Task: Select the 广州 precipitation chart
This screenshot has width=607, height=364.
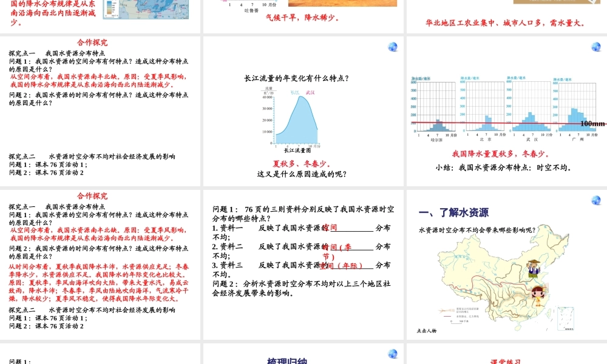Action: pyautogui.click(x=575, y=109)
